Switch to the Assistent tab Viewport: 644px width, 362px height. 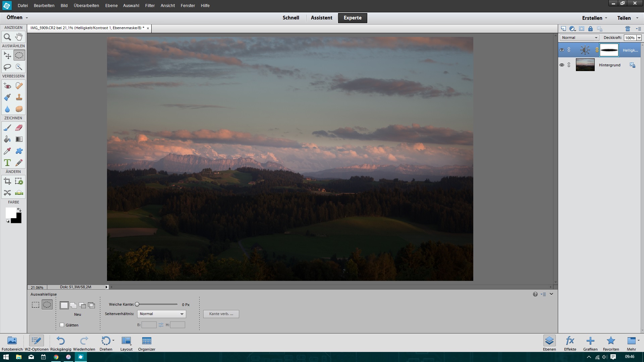321,18
